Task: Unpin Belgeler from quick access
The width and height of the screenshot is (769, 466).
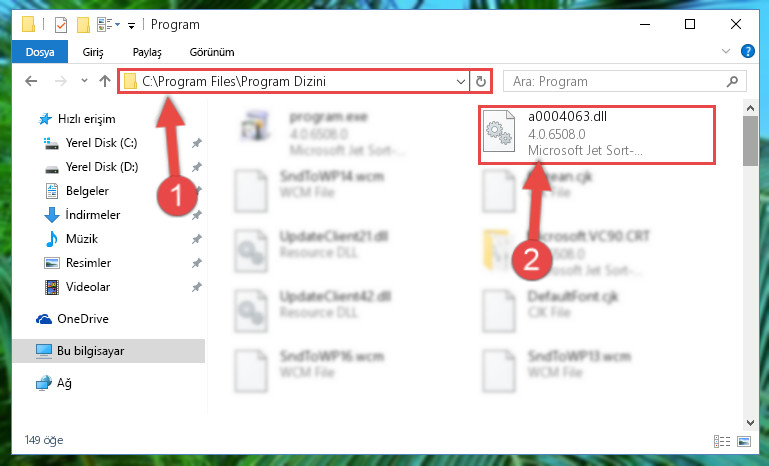Action: click(197, 191)
